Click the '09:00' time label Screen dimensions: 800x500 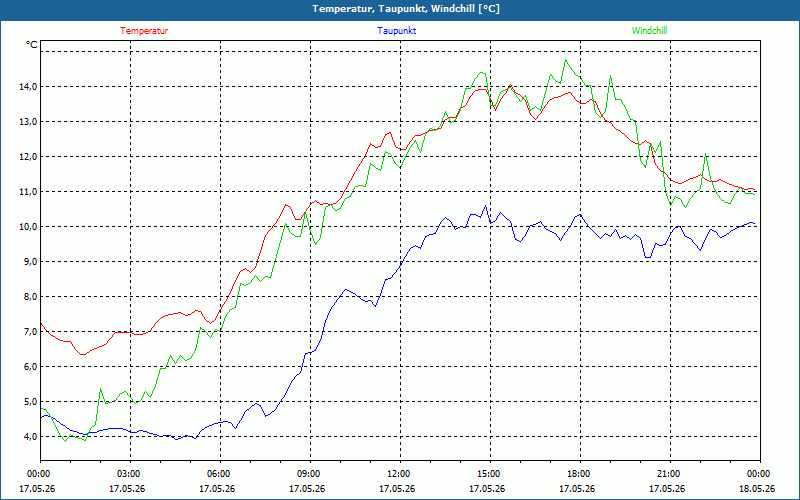(x=310, y=474)
